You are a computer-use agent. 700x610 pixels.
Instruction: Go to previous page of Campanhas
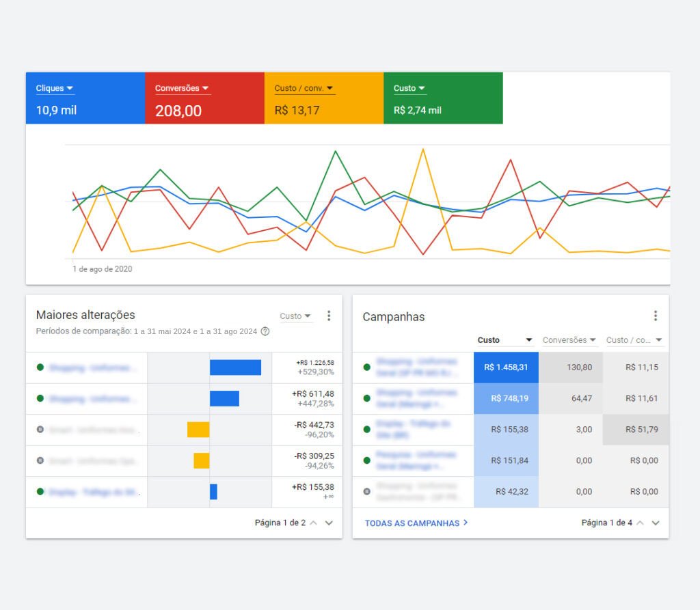[640, 523]
